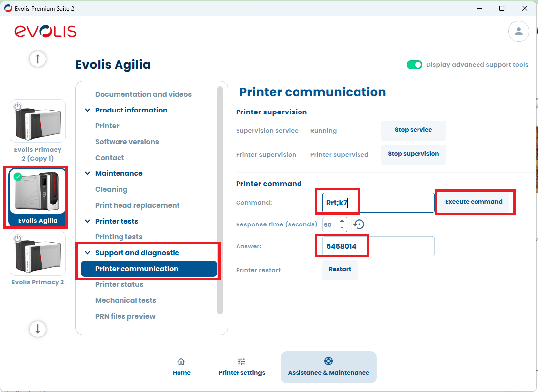Toggle Display advanced support tools switch
The height and width of the screenshot is (392, 538).
click(414, 65)
